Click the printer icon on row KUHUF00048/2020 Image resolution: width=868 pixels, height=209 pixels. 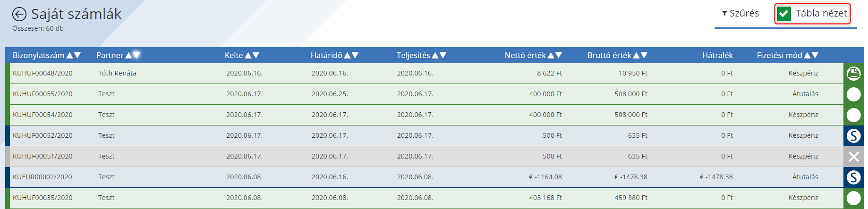853,74
